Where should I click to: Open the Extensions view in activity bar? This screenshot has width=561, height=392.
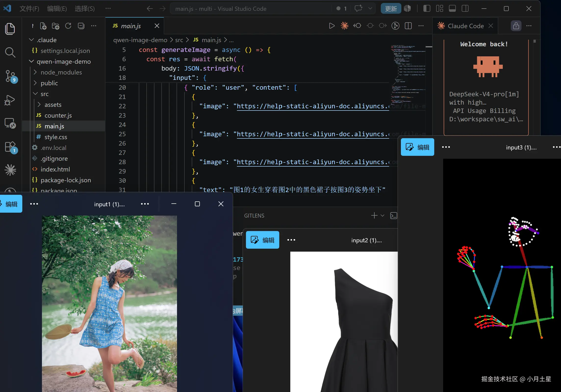[x=11, y=147]
